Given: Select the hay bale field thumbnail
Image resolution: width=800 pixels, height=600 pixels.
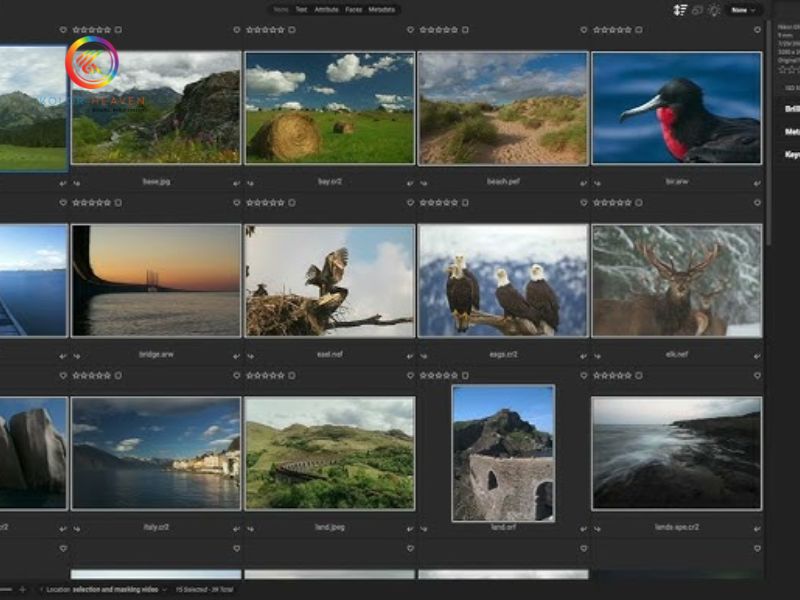Looking at the screenshot, I should click(330, 108).
